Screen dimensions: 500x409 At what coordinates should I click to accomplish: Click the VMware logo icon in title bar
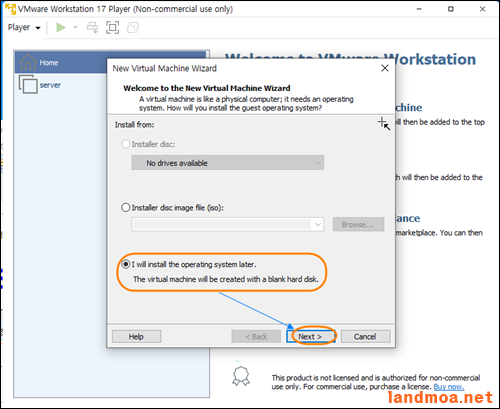[x=10, y=9]
